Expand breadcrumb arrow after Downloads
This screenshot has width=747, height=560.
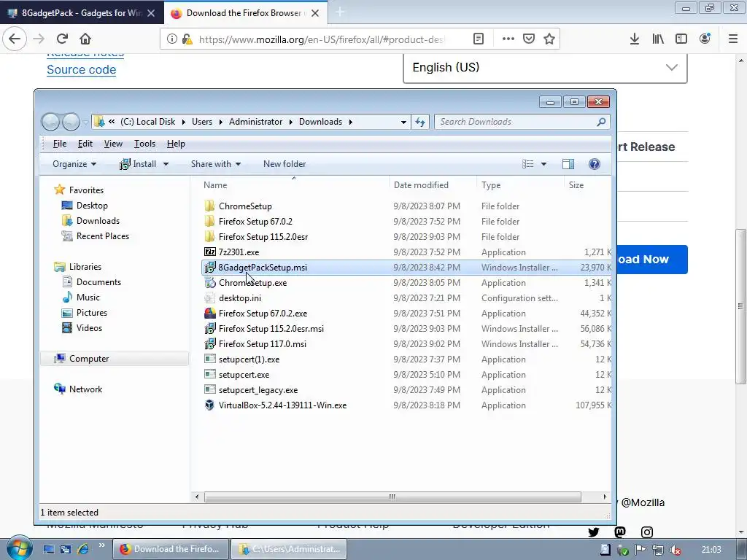pyautogui.click(x=351, y=122)
